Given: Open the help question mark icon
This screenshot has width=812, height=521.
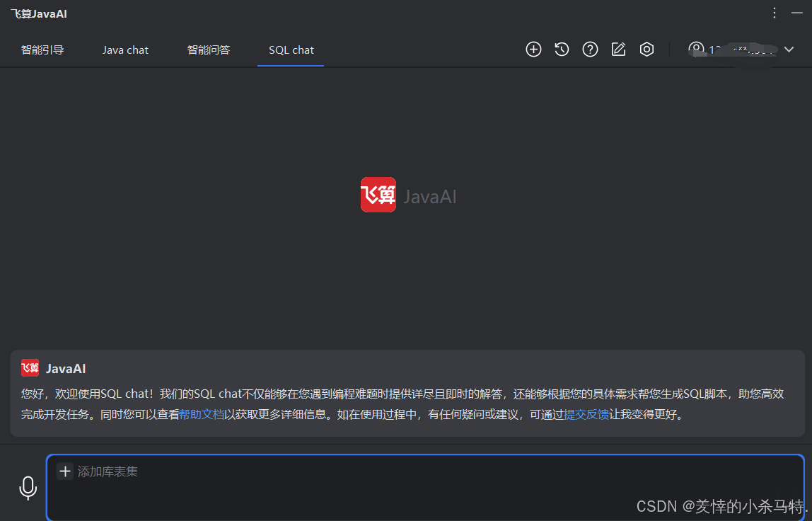Looking at the screenshot, I should pyautogui.click(x=590, y=50).
